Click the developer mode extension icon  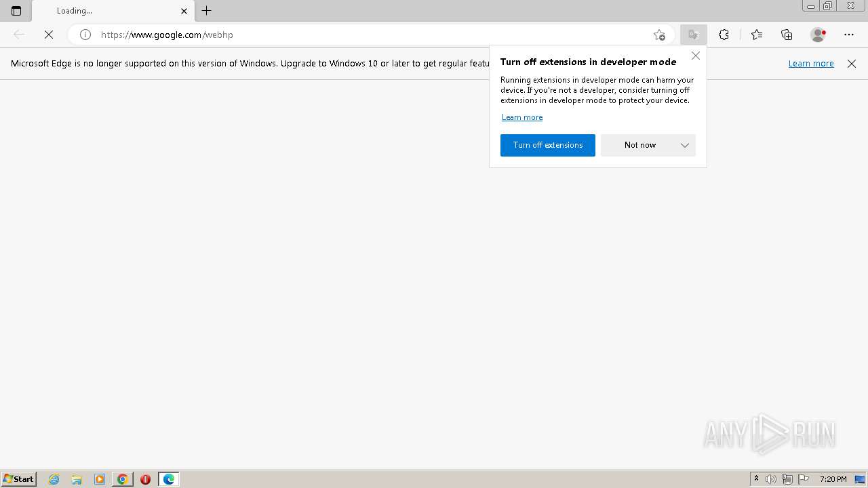[693, 35]
